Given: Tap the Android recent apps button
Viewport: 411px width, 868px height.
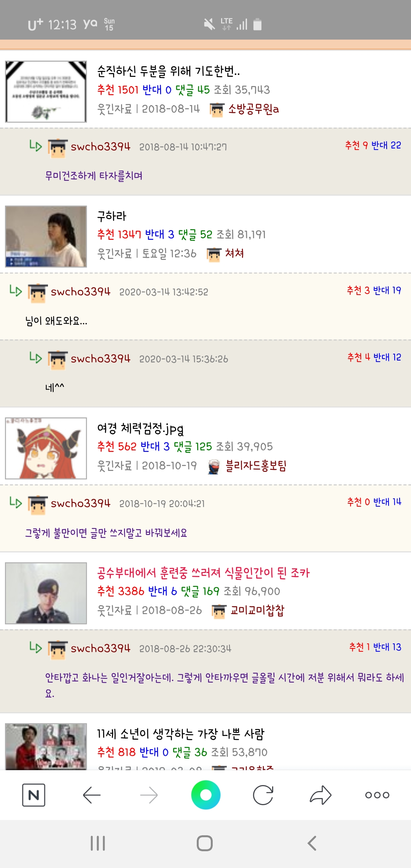Looking at the screenshot, I should coord(98,843).
